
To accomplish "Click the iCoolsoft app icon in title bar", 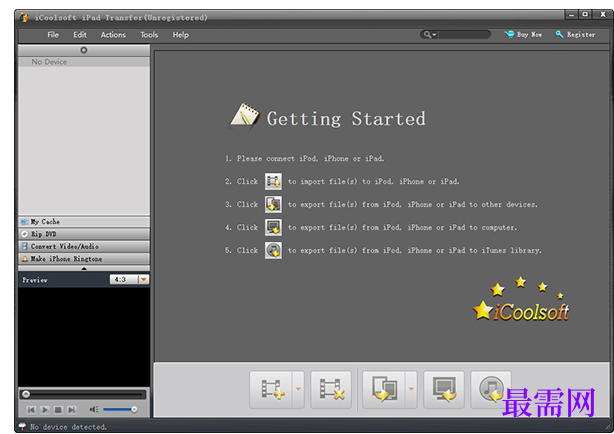I will coord(24,17).
